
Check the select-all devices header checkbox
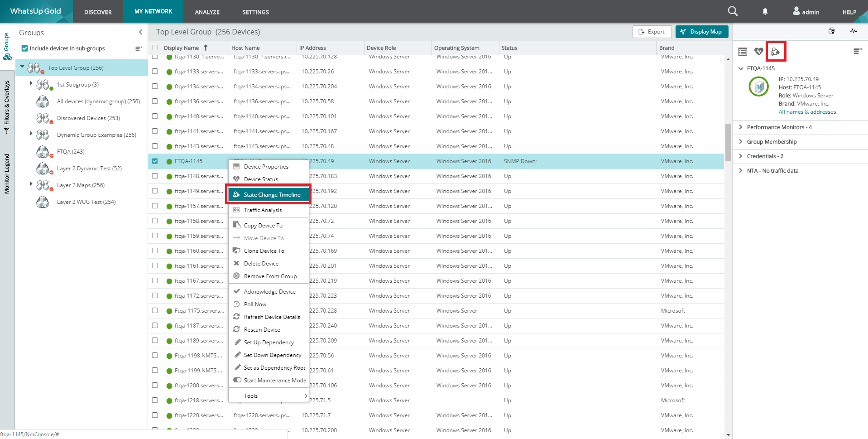click(155, 48)
